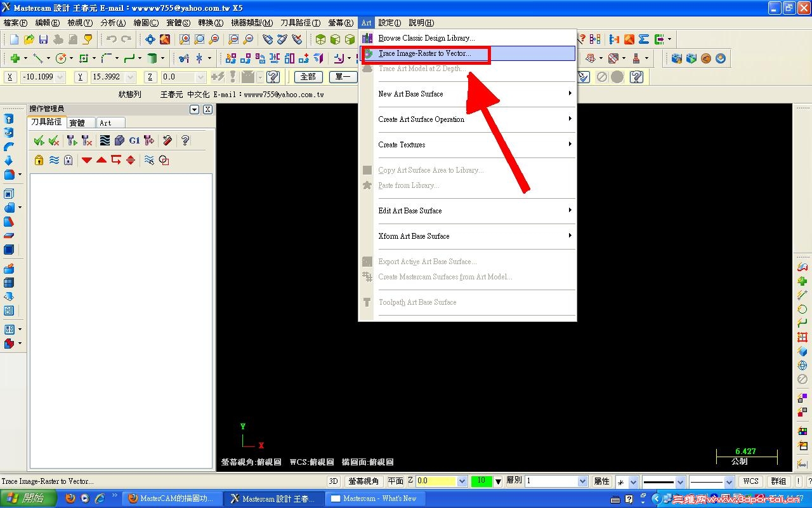Save the file with the floppy disk icon

(x=44, y=39)
